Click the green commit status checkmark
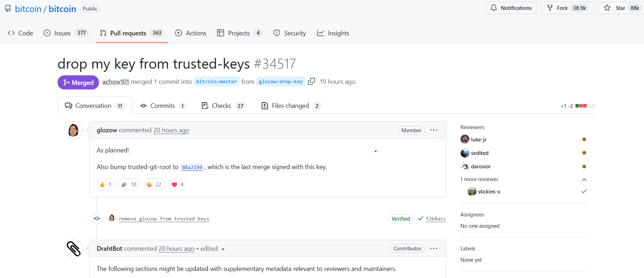Image resolution: width=644 pixels, height=278 pixels. pyautogui.click(x=420, y=219)
